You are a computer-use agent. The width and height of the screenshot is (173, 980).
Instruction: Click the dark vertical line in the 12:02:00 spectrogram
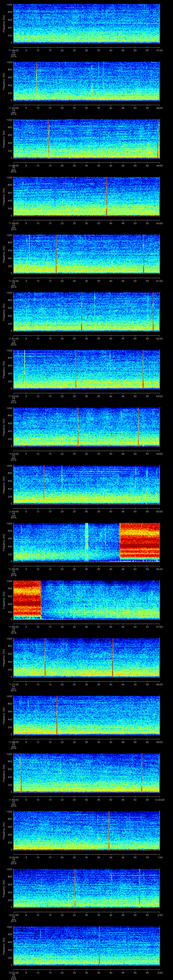coord(99,946)
